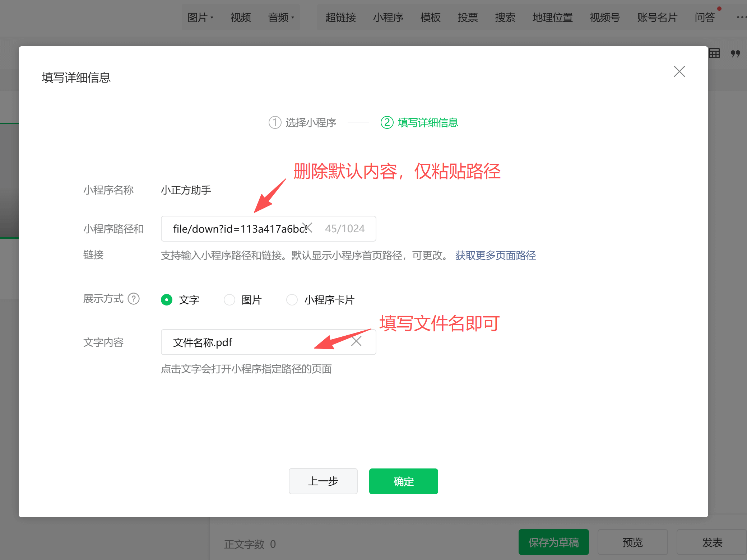Insert a table with the grid icon
The height and width of the screenshot is (560, 747).
714,53
